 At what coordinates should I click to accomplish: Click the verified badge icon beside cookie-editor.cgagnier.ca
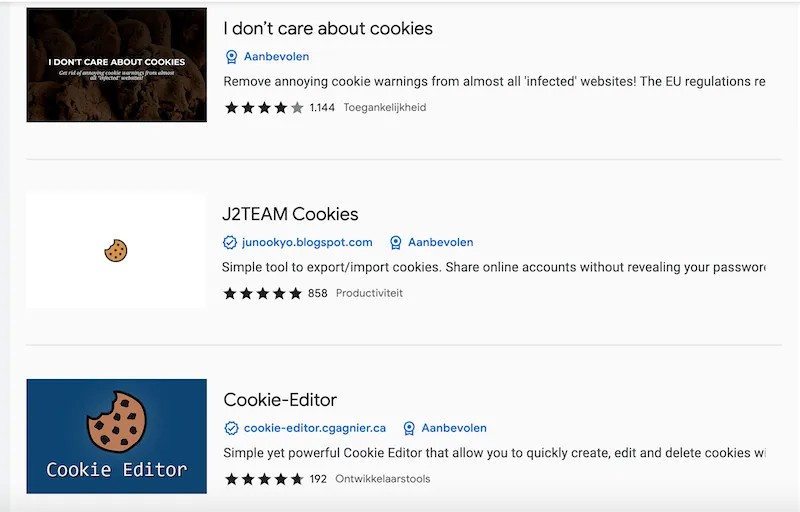coord(231,428)
